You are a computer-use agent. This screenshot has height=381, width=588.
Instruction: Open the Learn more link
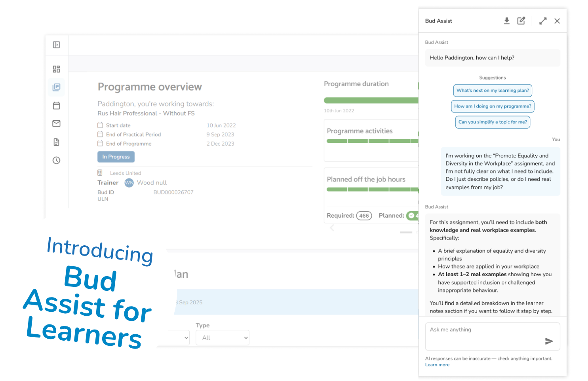[x=437, y=365]
